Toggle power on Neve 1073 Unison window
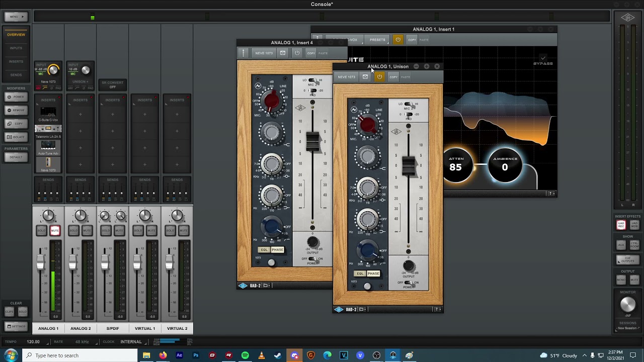Screen dimensions: 644x362 (x=379, y=77)
